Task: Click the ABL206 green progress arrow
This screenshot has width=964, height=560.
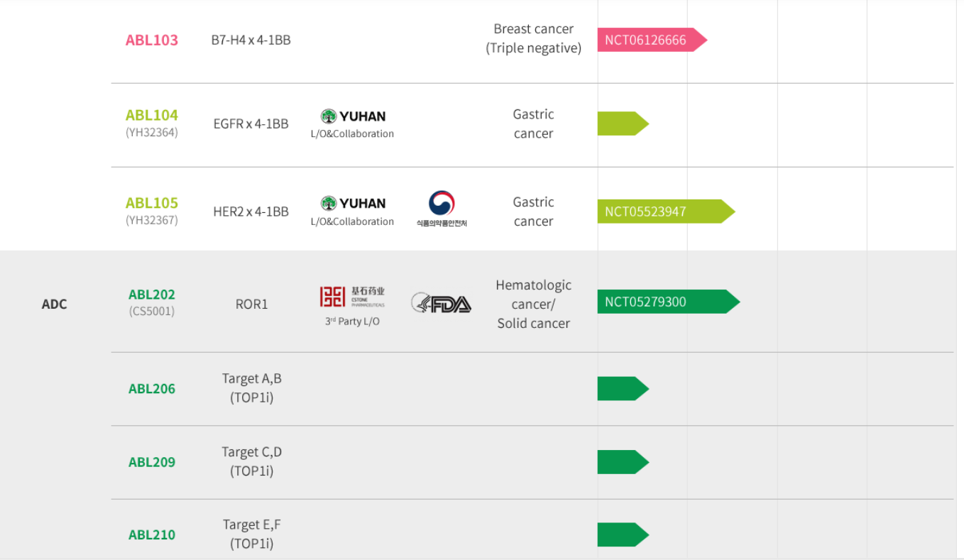Action: (622, 389)
